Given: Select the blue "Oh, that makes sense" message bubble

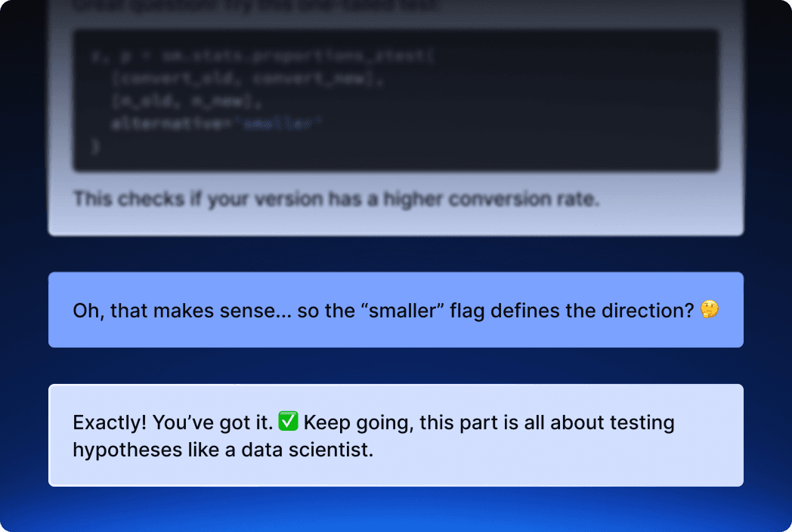Looking at the screenshot, I should click(x=395, y=310).
